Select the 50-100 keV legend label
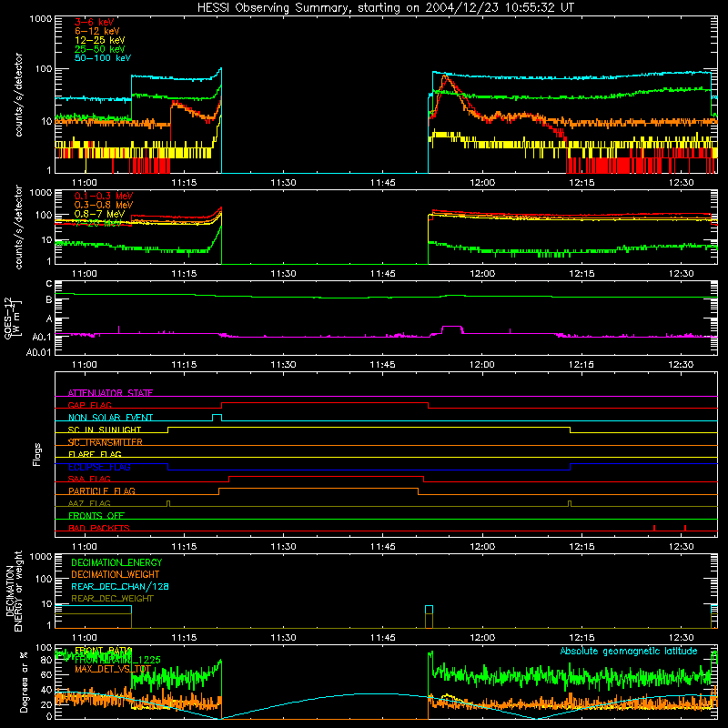Image resolution: width=728 pixels, height=728 pixels. (x=103, y=58)
